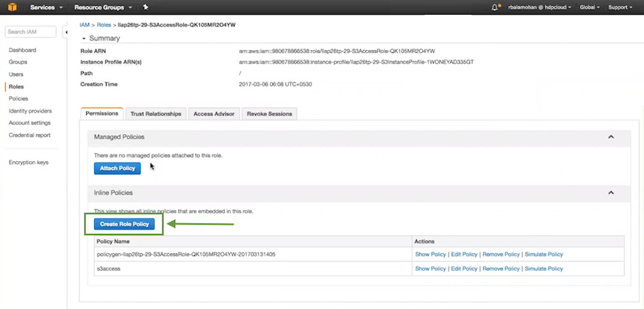This screenshot has height=309, width=644.
Task: Switch to the Access Advisor tab
Action: 213,113
